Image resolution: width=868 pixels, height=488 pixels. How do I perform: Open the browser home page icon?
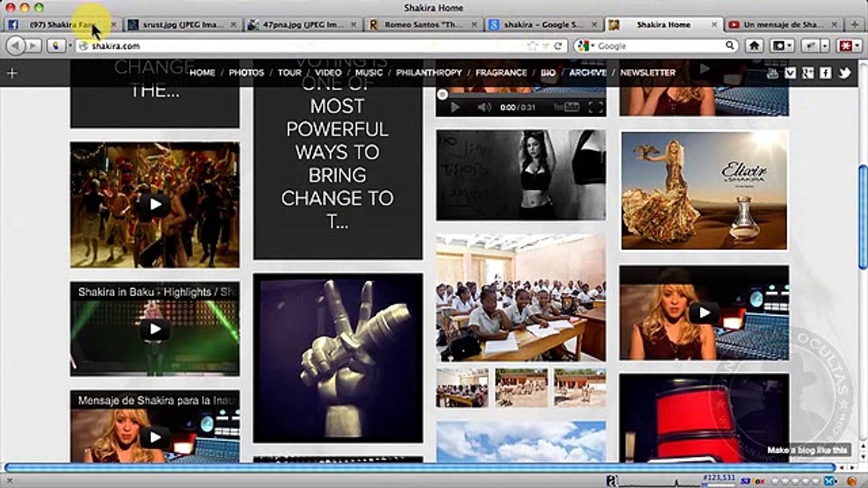pos(754,45)
